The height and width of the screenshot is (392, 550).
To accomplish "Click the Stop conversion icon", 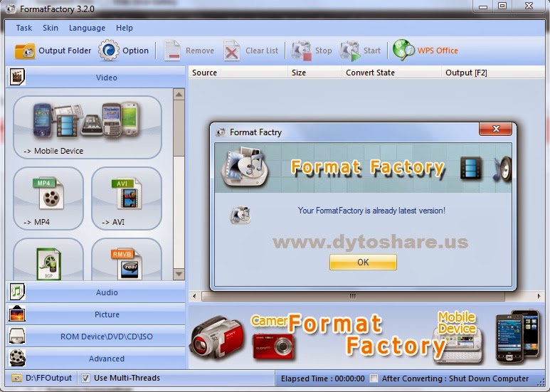I will coord(301,51).
